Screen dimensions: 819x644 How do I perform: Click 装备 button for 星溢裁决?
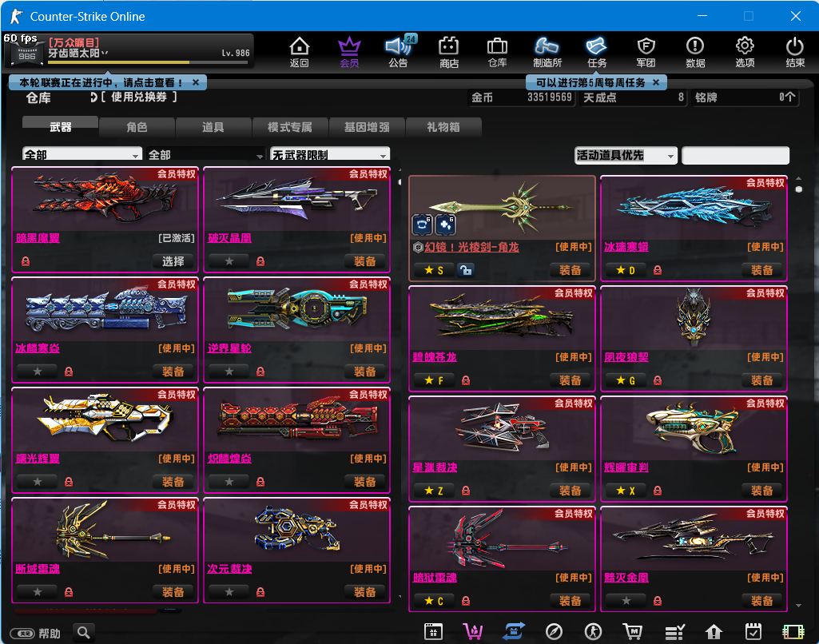pos(570,491)
